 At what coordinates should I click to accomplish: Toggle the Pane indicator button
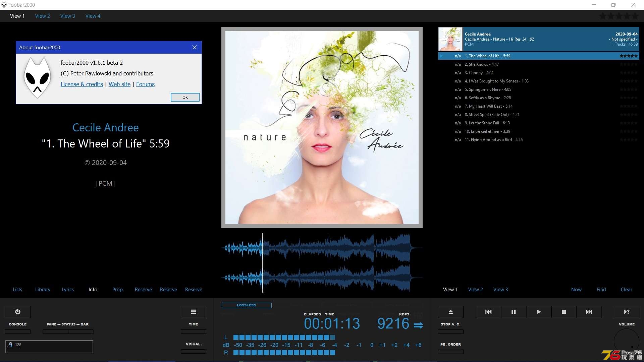pos(55,331)
